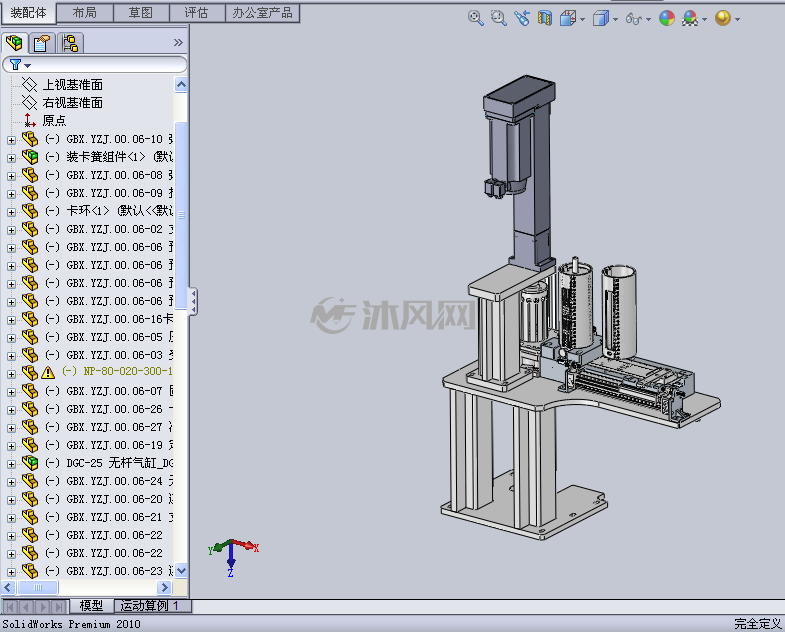Viewport: 785px width, 632px height.
Task: Expand the DGC-25 无杆气缸 component node
Action: [x=12, y=464]
